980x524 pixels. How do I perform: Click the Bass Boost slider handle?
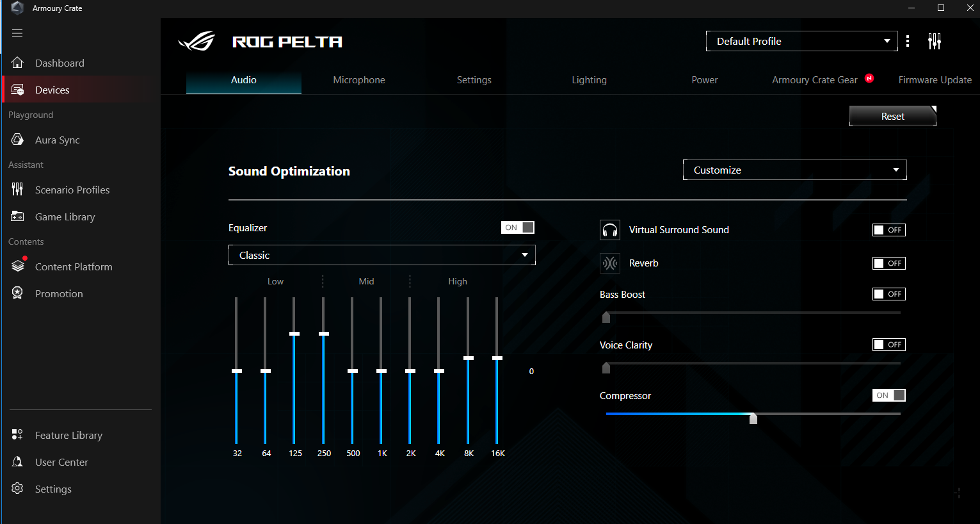coord(606,317)
